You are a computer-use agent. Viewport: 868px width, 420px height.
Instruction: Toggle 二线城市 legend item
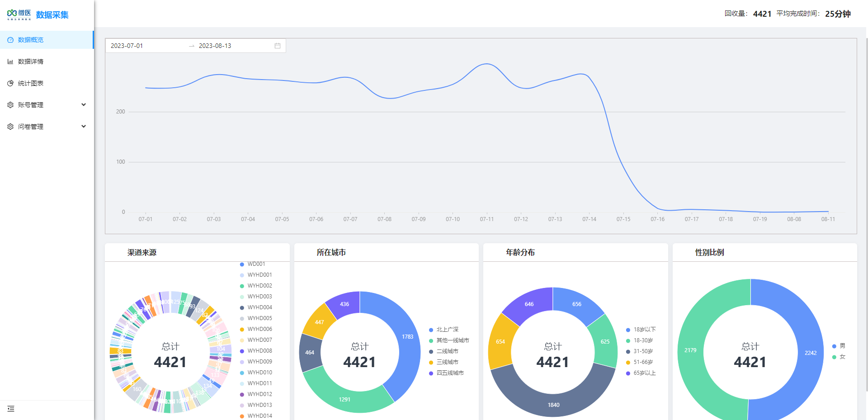click(443, 351)
